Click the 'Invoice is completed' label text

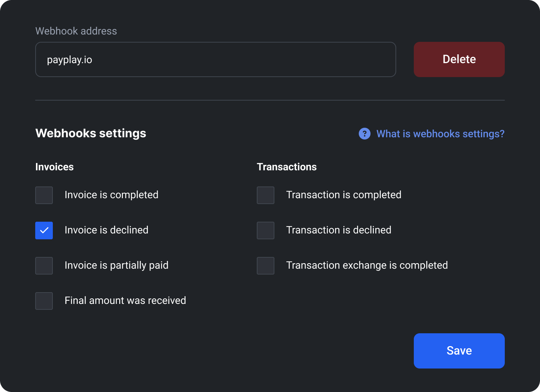(111, 195)
